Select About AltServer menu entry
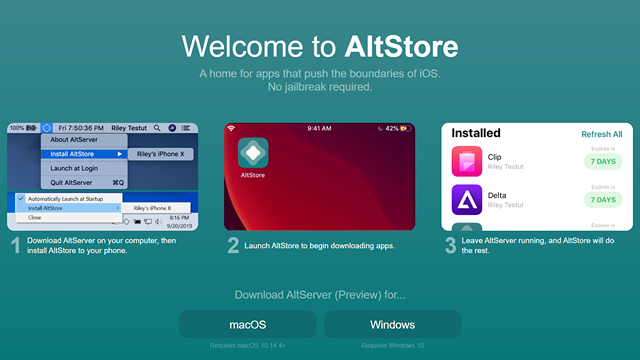The width and height of the screenshot is (640, 360). pos(84,140)
